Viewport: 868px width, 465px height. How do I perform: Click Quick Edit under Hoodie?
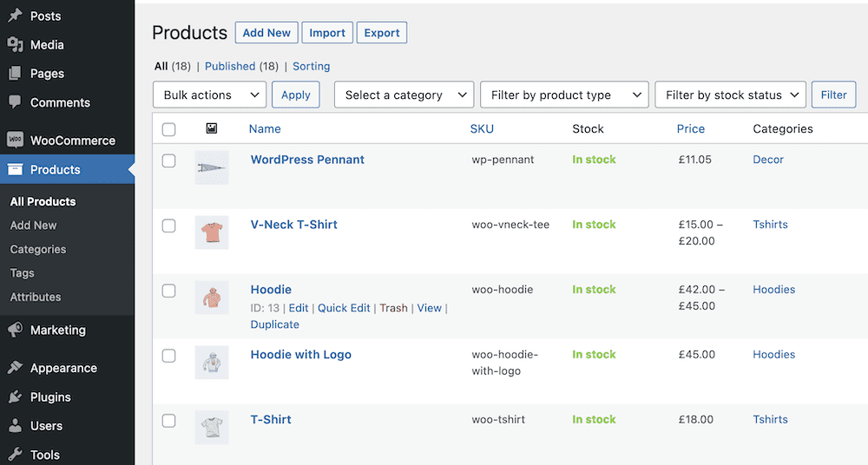coord(344,308)
